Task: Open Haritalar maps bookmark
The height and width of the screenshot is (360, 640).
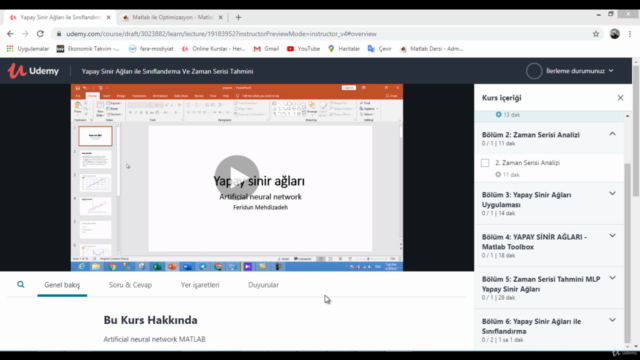Action: 344,49
